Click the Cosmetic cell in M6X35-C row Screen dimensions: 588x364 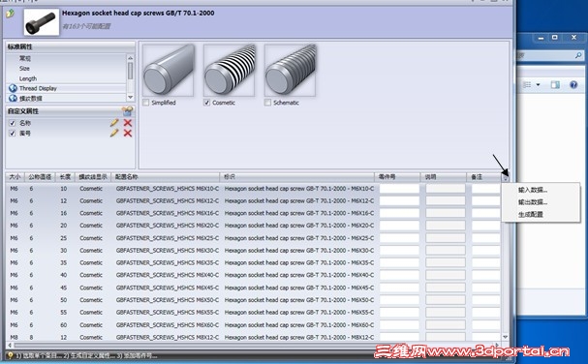pyautogui.click(x=91, y=262)
